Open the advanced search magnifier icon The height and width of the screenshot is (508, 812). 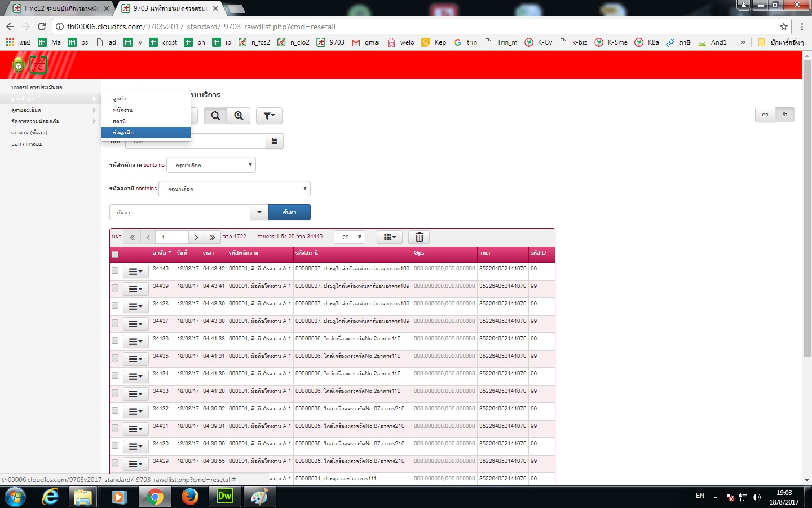(x=239, y=116)
